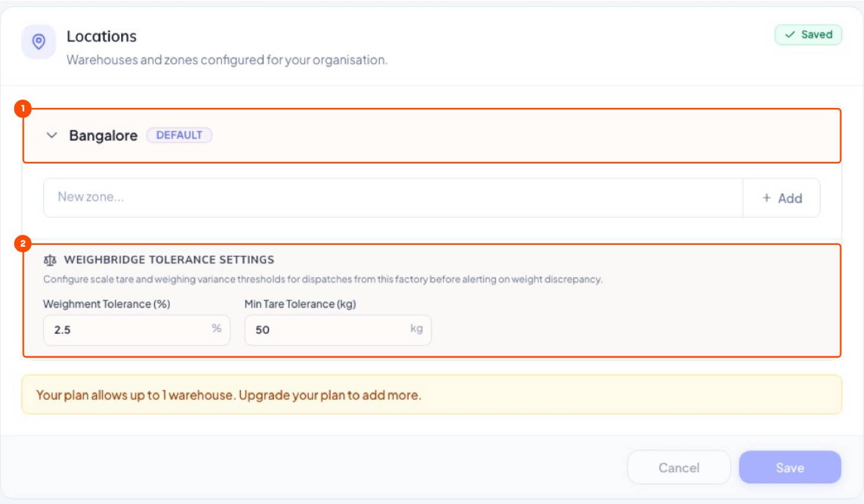The image size is (864, 504).
Task: Save the location settings
Action: [790, 467]
